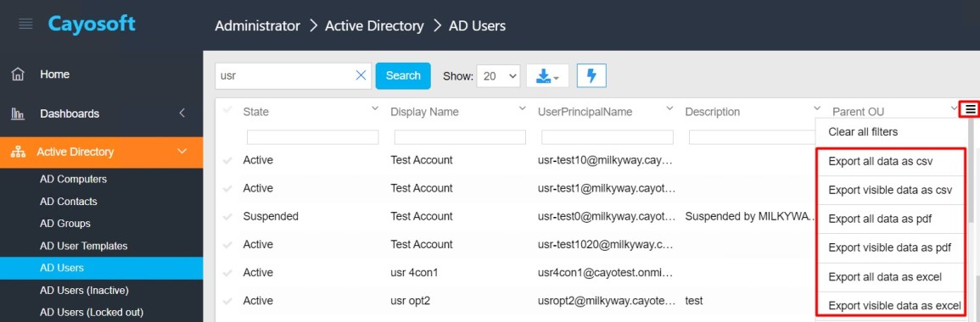Click the Display Name filter box
The width and height of the screenshot is (980, 322).
[460, 137]
